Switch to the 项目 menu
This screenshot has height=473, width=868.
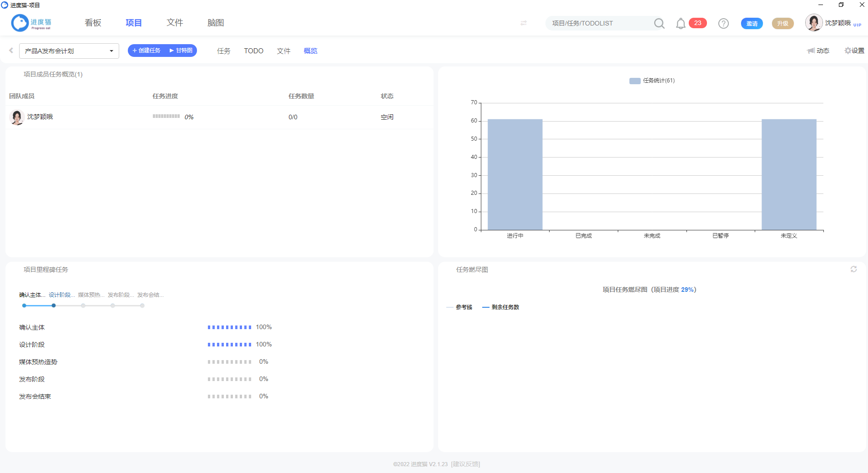click(134, 23)
